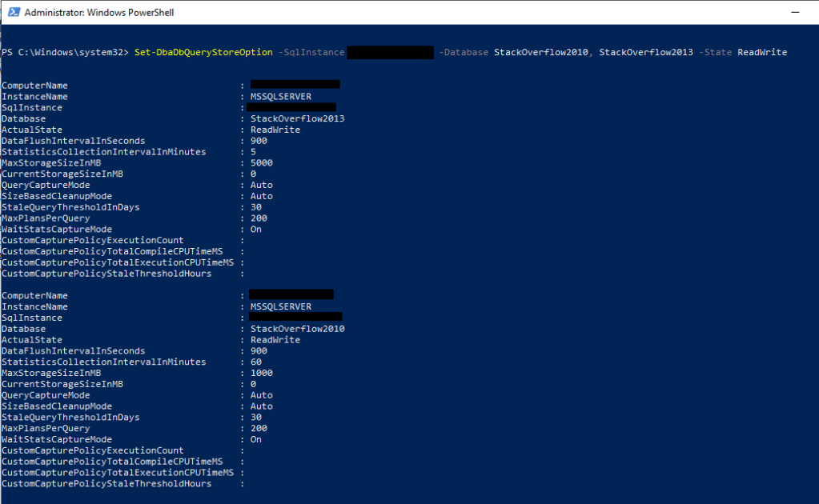Screen dimensions: 819x504
Task: Click the MaxStorageSizeInMB value 5000
Action: pos(261,162)
